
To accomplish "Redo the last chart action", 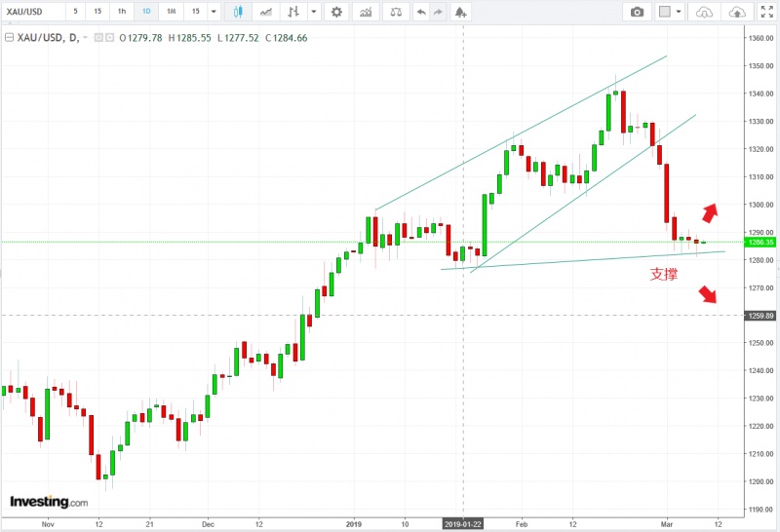I will pos(436,12).
